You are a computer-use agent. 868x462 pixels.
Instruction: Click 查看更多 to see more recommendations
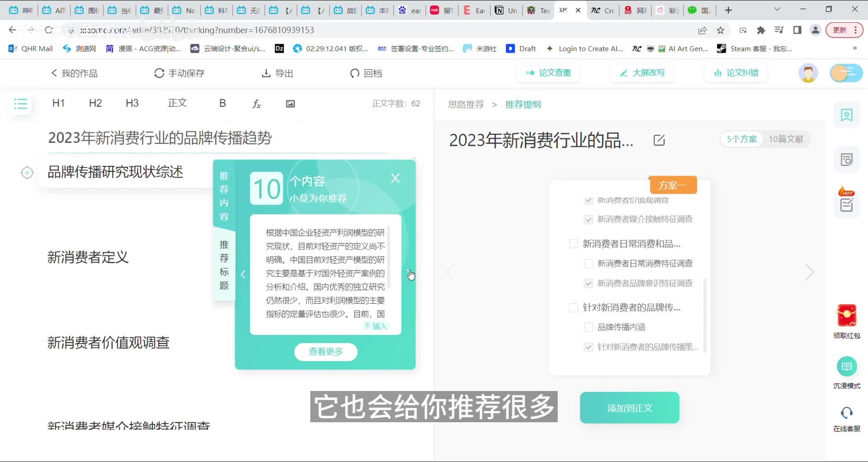(x=325, y=352)
